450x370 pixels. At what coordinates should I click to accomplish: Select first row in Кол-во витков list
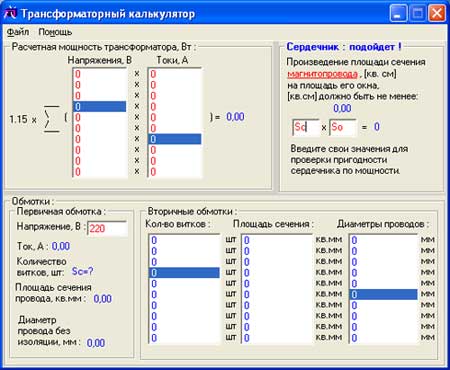coord(184,240)
